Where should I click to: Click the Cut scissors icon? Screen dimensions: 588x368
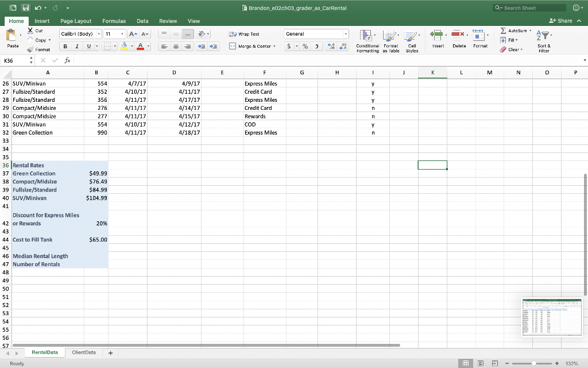coord(30,30)
